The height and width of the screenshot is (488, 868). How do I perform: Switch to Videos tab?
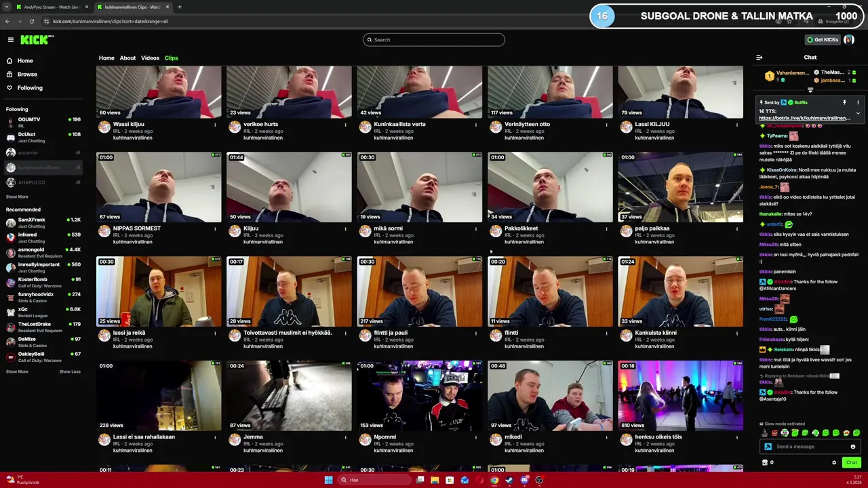coord(150,58)
